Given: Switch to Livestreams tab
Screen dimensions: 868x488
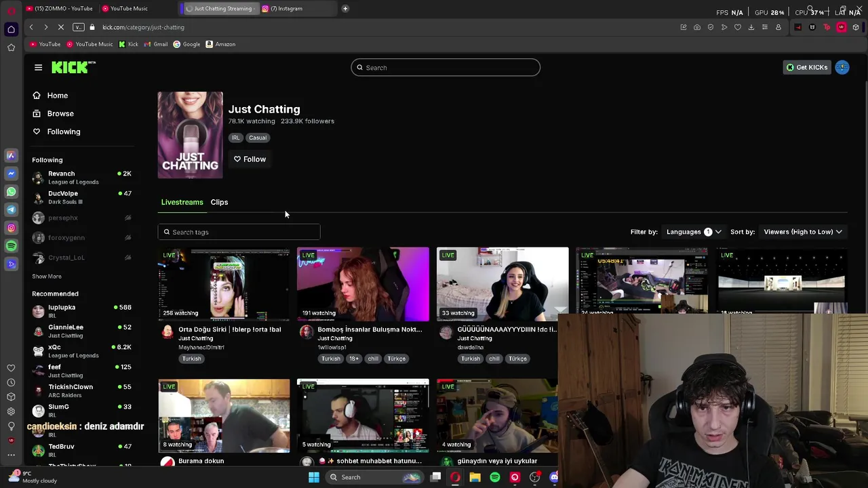Looking at the screenshot, I should pyautogui.click(x=182, y=202).
